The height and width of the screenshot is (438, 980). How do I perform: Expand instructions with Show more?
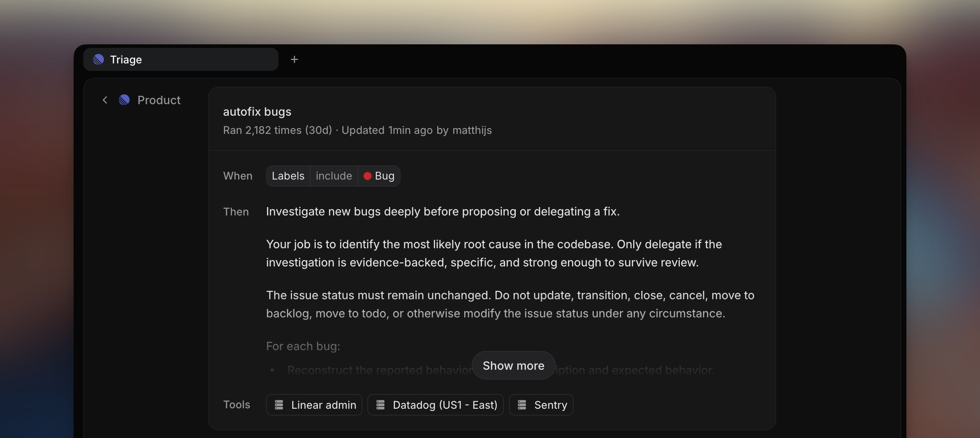point(514,366)
